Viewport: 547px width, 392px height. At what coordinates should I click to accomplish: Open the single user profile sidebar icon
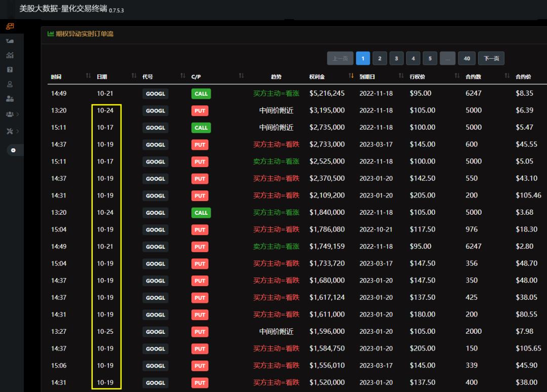[10, 84]
